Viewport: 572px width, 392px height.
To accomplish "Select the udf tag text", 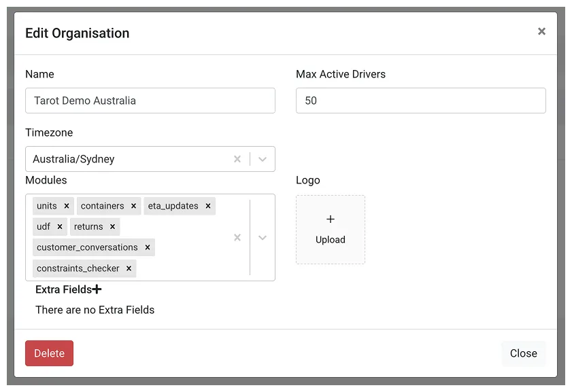I will click(44, 227).
